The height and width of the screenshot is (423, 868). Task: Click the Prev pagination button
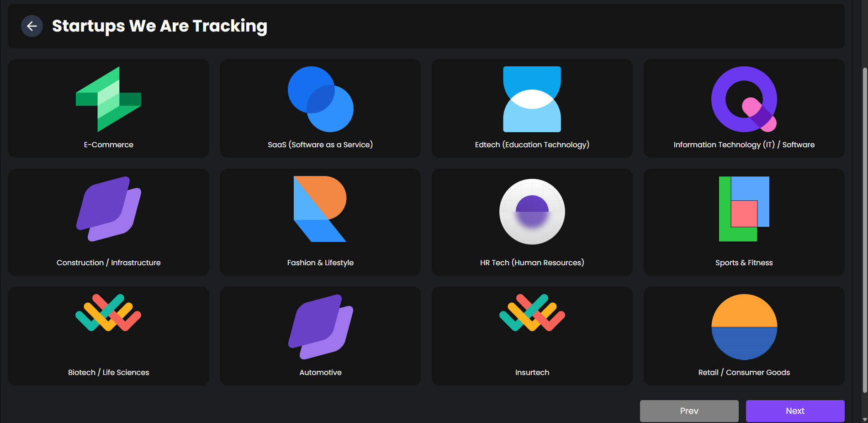click(689, 411)
